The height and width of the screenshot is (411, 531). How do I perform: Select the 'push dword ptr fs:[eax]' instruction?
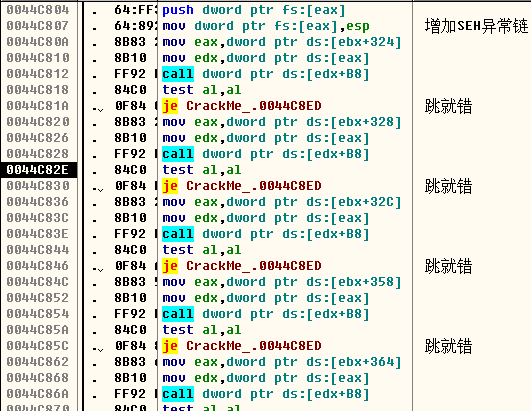pos(254,10)
